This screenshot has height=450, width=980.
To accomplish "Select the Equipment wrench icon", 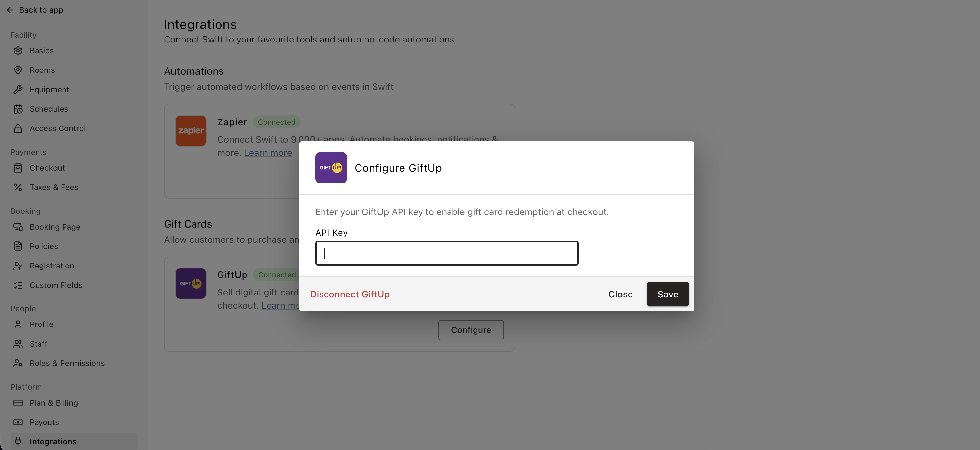I will tap(18, 90).
